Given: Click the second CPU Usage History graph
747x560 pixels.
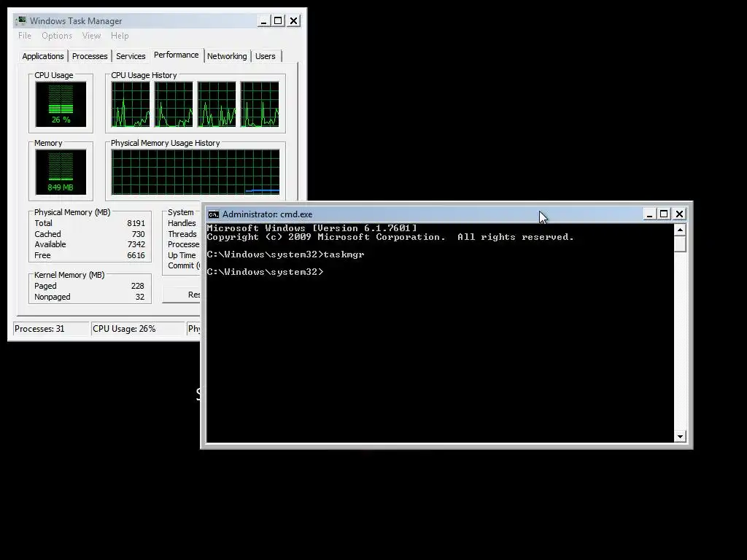Looking at the screenshot, I should [x=174, y=104].
